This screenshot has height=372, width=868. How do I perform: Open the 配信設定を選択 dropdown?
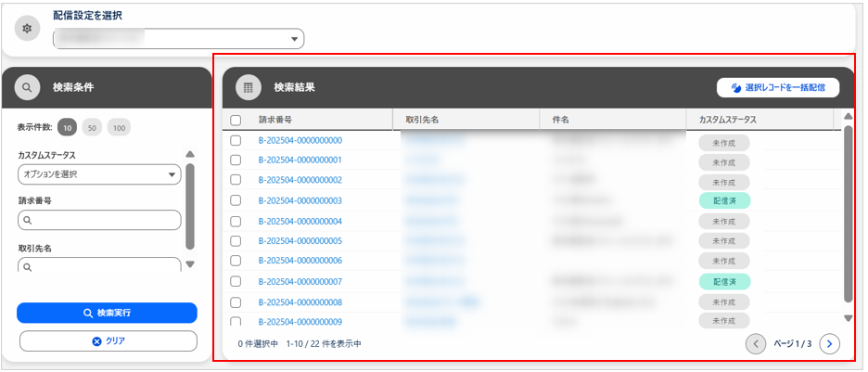click(179, 39)
